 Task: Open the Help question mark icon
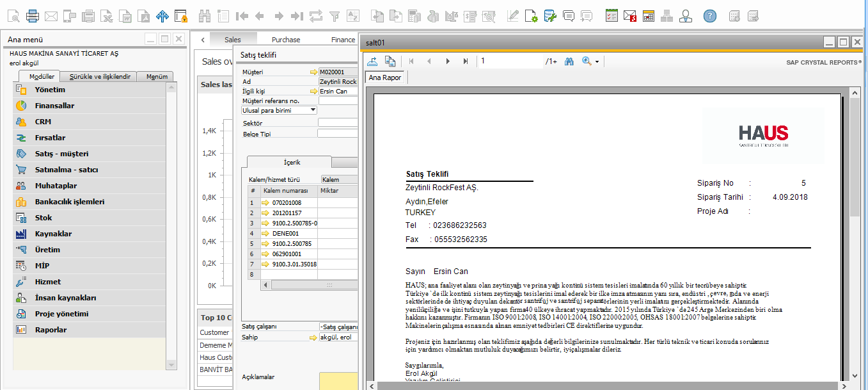[x=709, y=16]
